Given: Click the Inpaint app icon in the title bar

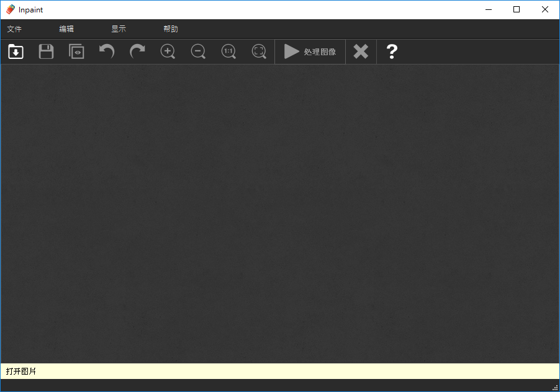Looking at the screenshot, I should point(11,10).
